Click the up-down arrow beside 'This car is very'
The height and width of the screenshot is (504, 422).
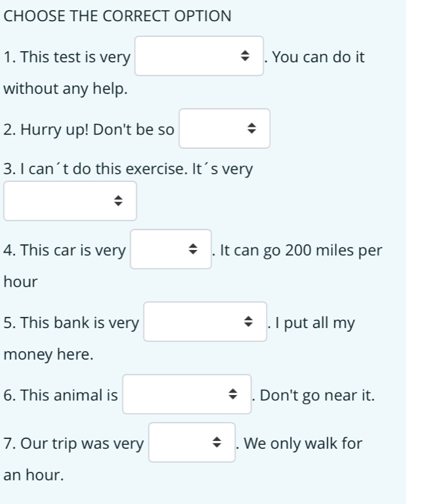pos(194,250)
